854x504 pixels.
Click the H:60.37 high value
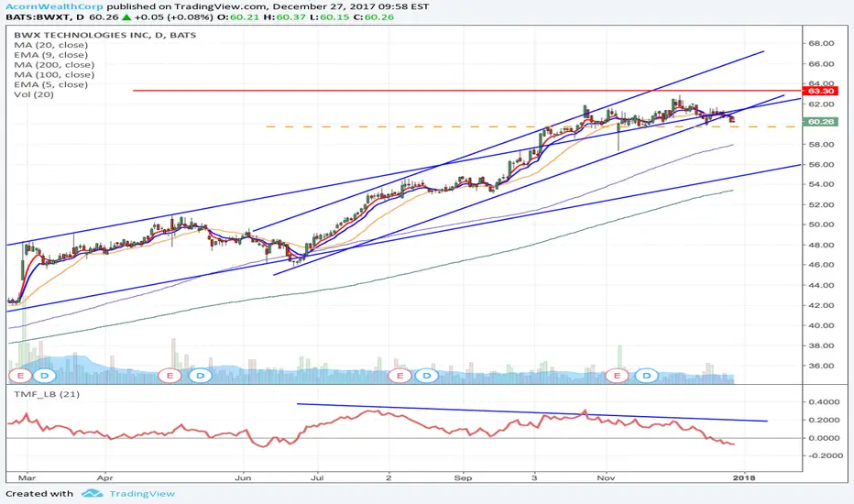(283, 16)
